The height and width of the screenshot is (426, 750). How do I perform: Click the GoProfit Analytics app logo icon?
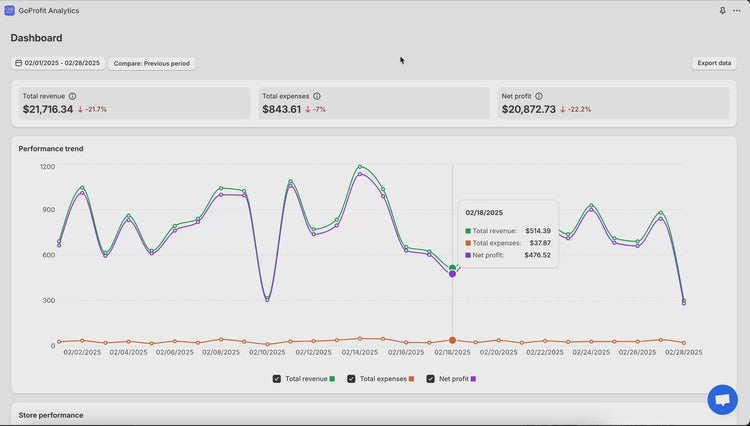point(10,10)
